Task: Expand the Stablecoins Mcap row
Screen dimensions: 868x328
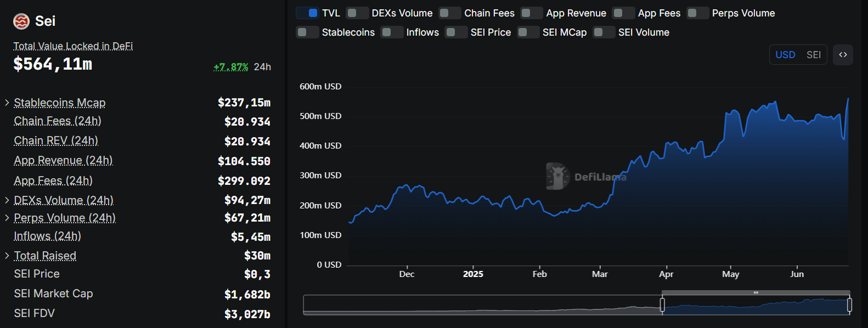Action: pyautogui.click(x=7, y=103)
